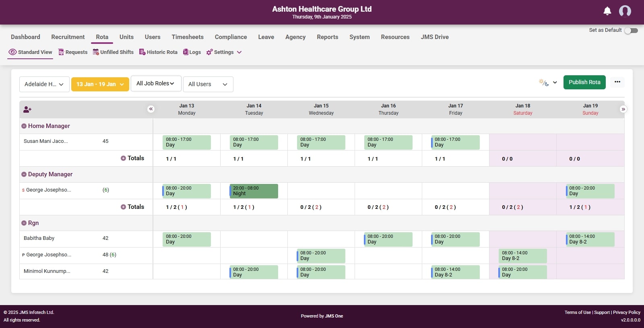Screen dimensions: 644x328
Task: Open the 13 Jan - 19 Jan date dropdown
Action: pos(100,85)
